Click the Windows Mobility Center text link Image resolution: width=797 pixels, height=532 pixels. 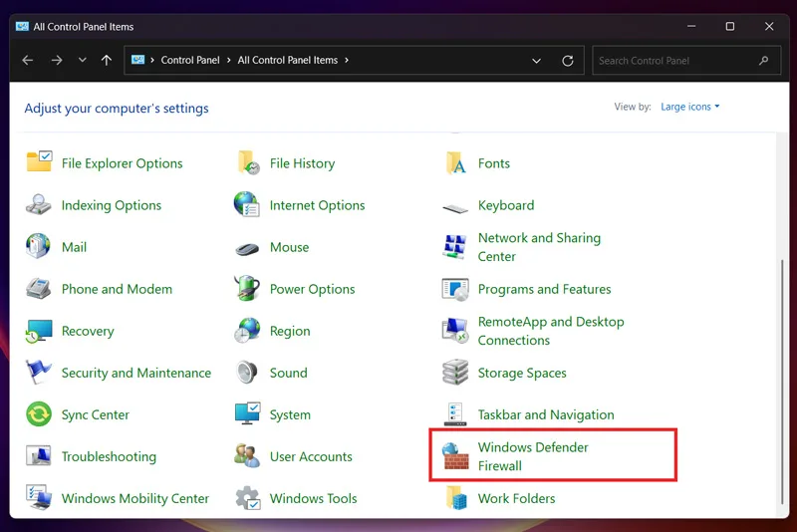pyautogui.click(x=135, y=498)
